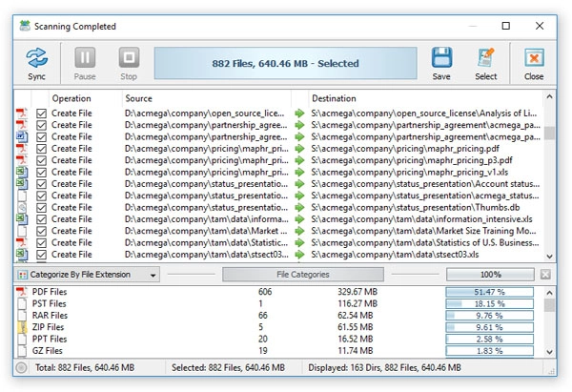Uncheck checkbox for Market Size Training row

coord(42,231)
